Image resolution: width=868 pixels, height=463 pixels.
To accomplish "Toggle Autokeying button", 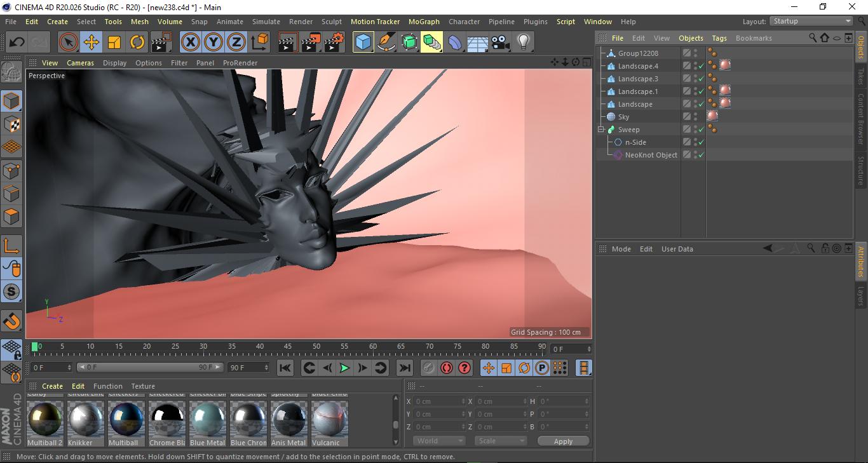I will [x=447, y=368].
